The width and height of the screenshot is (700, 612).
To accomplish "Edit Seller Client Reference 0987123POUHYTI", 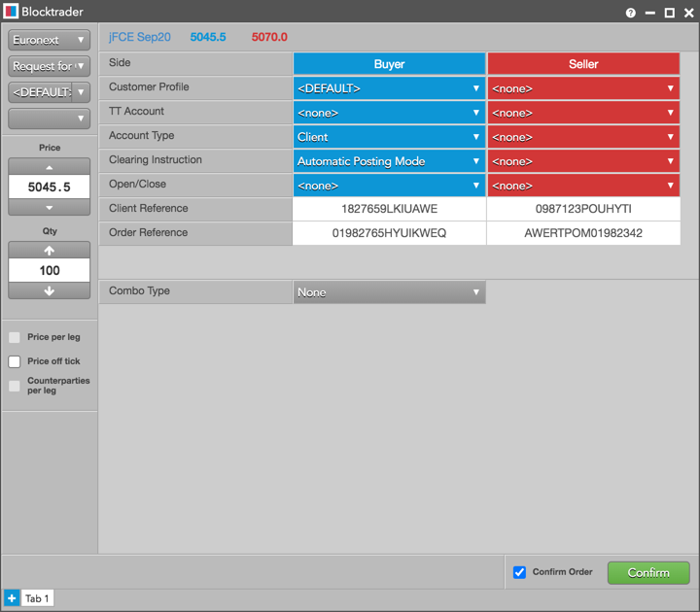I will [x=583, y=209].
